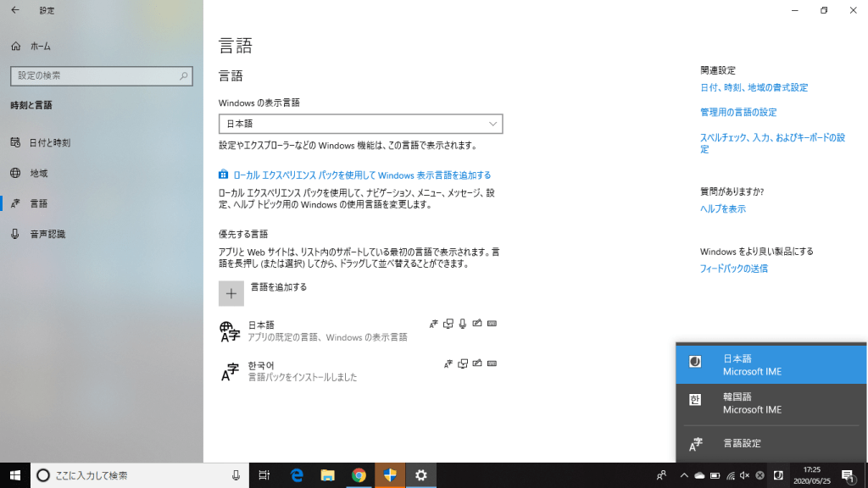Image resolution: width=868 pixels, height=488 pixels.
Task: Open Microsoft Edge from the taskbar
Action: 298,475
